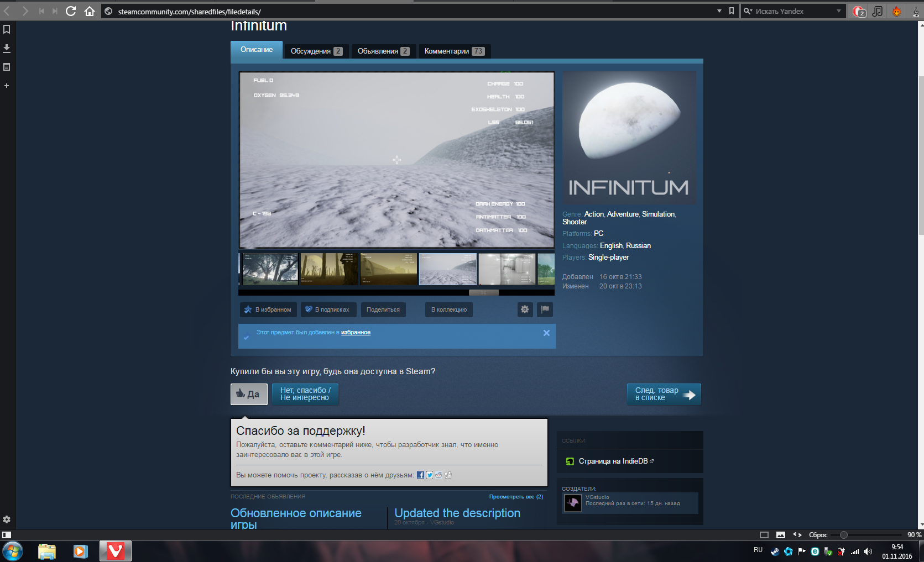Open Windows Explorer from the taskbar
Screen dimensions: 924x562
[x=47, y=551]
